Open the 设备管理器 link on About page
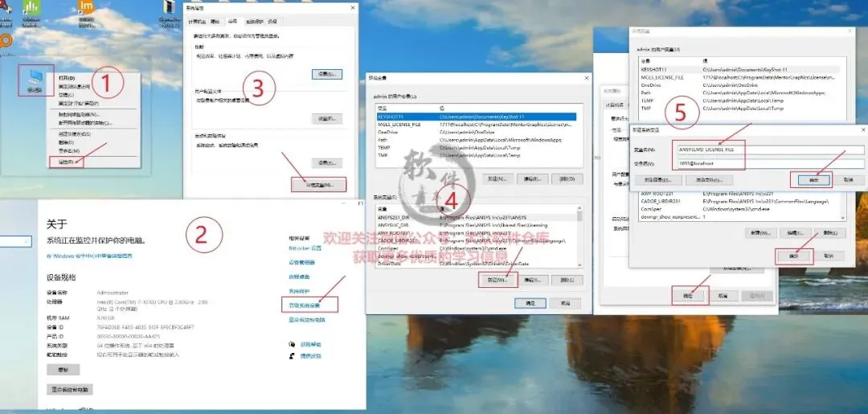 [x=301, y=262]
